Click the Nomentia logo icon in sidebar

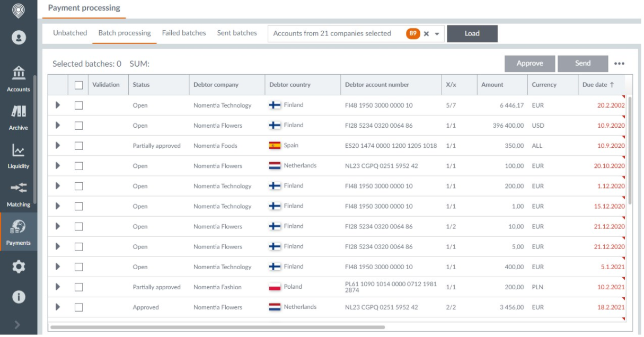tap(19, 10)
